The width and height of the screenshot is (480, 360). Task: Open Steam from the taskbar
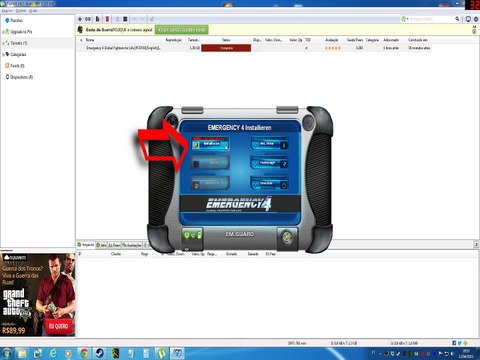point(100,353)
